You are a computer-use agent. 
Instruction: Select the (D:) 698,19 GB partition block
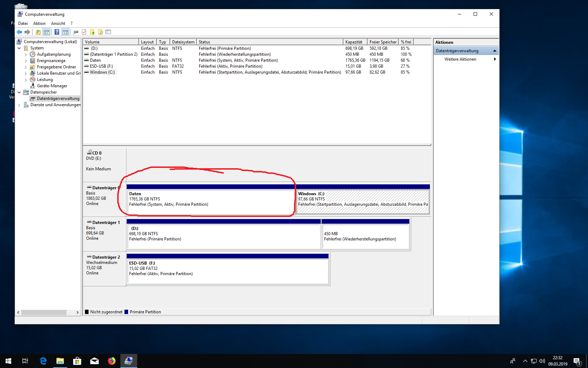(x=224, y=234)
